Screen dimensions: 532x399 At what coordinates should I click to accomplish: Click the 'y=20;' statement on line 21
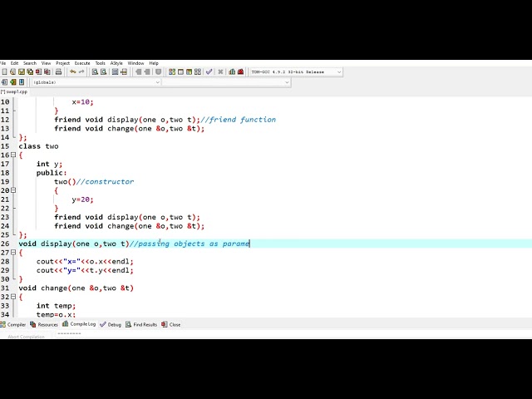point(82,199)
